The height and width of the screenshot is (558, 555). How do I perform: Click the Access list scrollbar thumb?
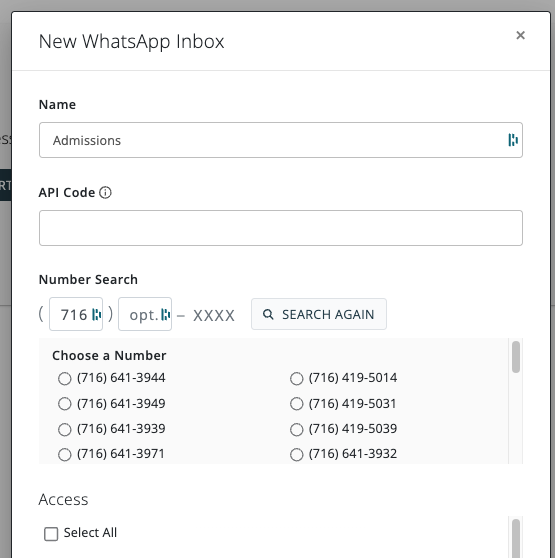516,538
